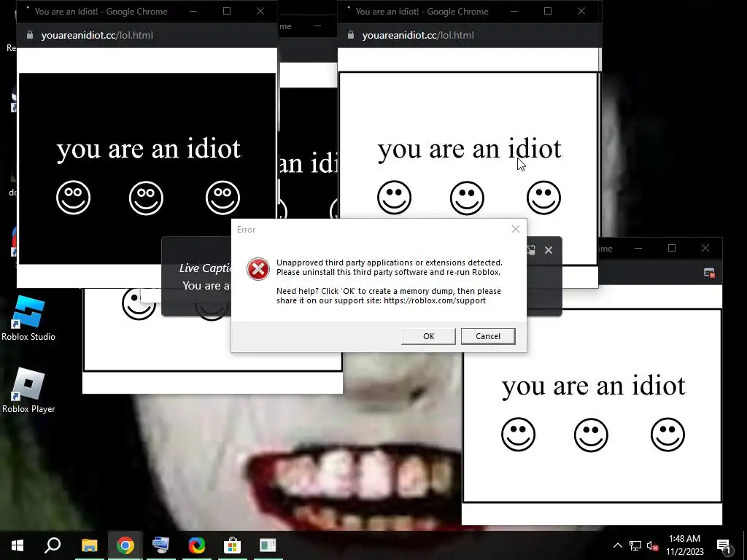This screenshot has height=560, width=747.
Task: Open the Roblox Studio desktop shortcut
Action: [x=28, y=318]
